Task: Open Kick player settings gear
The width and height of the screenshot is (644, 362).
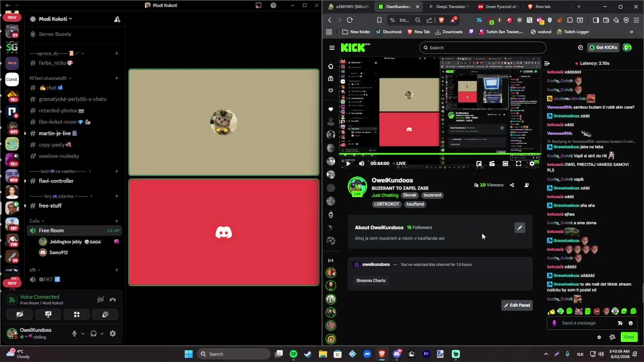Action: point(532,163)
